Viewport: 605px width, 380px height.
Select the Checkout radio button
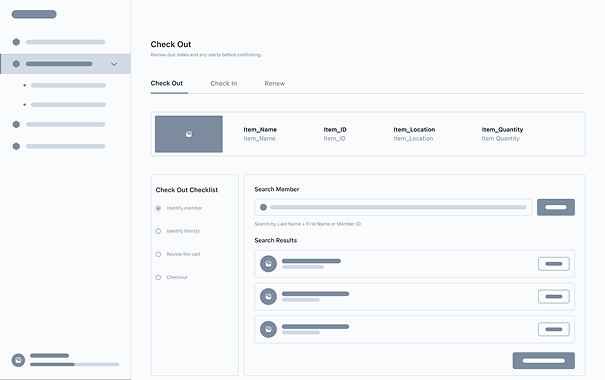tap(158, 277)
